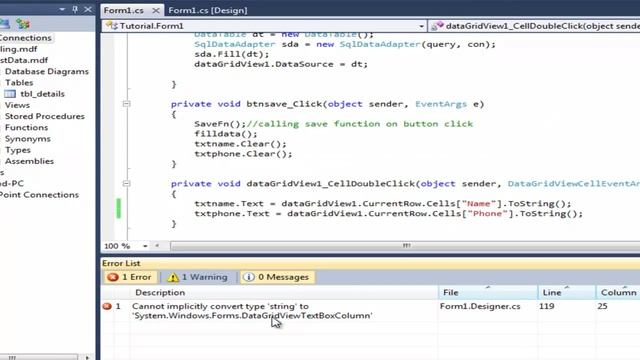The width and height of the screenshot is (640, 360).
Task: Click the "Name" string in code
Action: coord(479,204)
